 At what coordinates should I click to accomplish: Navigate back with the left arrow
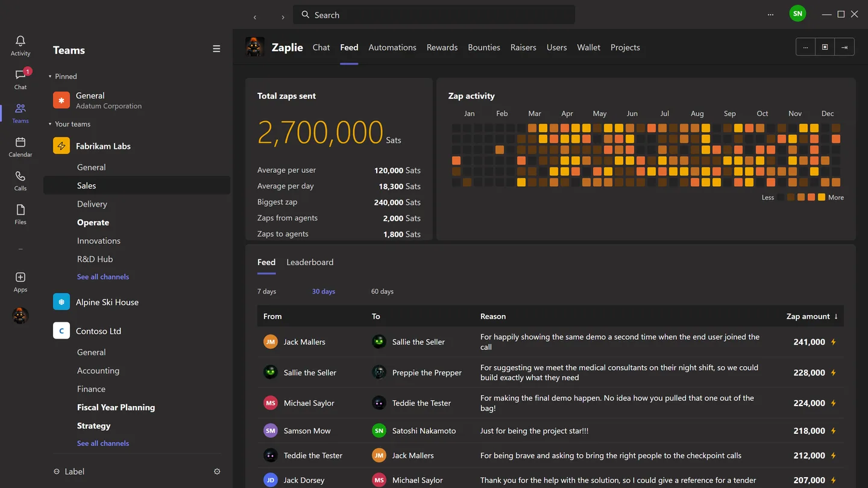point(255,17)
